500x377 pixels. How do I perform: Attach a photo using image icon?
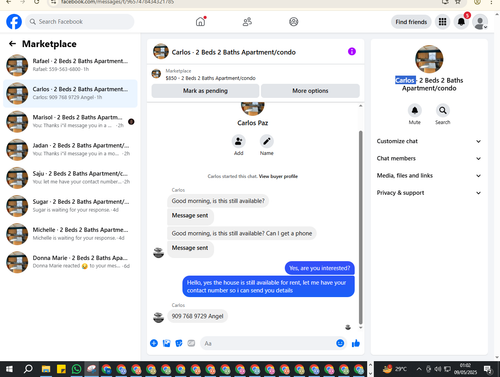(166, 343)
